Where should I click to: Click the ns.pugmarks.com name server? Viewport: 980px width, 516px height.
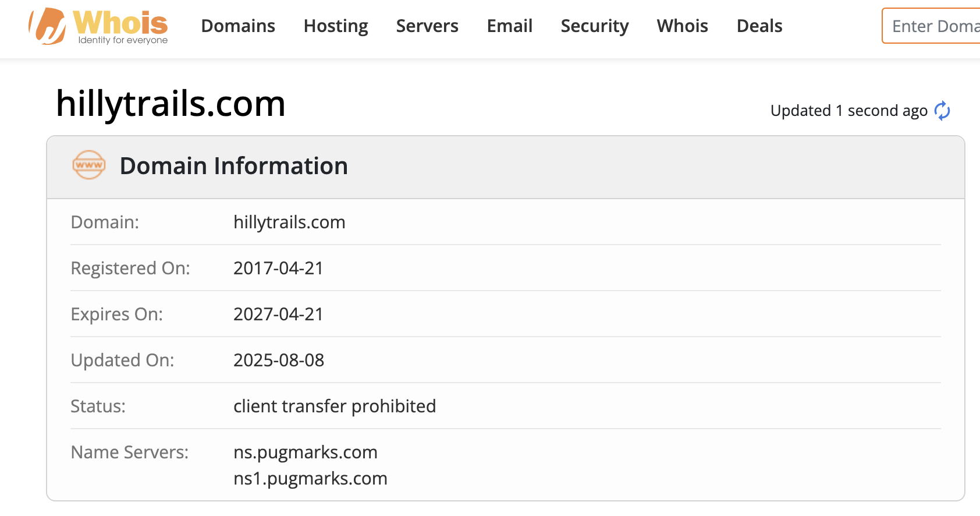pyautogui.click(x=306, y=452)
